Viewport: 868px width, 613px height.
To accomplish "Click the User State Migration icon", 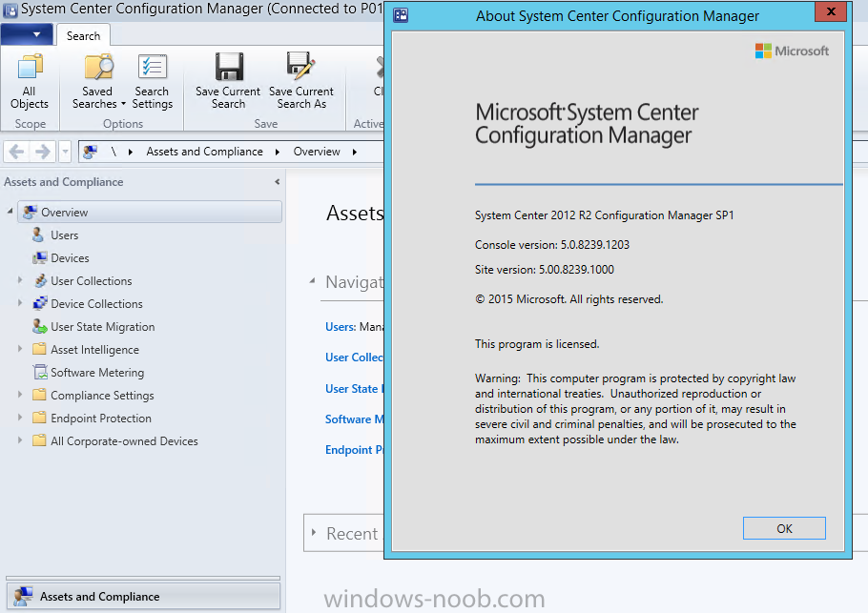I will 39,326.
